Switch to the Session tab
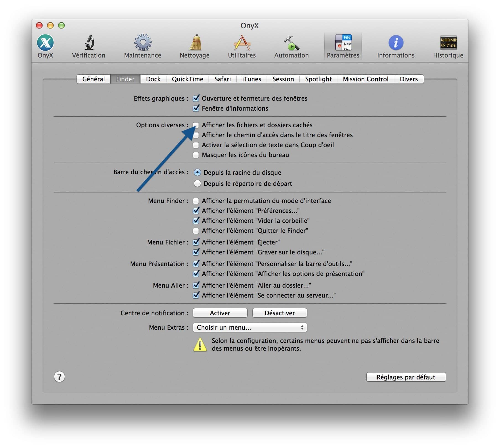Screen dimensions: 500x448 click(x=283, y=79)
